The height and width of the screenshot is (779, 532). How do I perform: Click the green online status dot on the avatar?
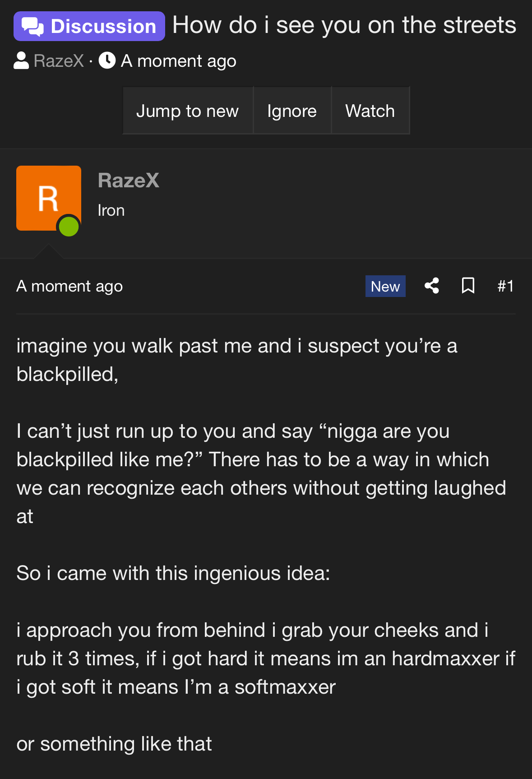click(x=69, y=226)
